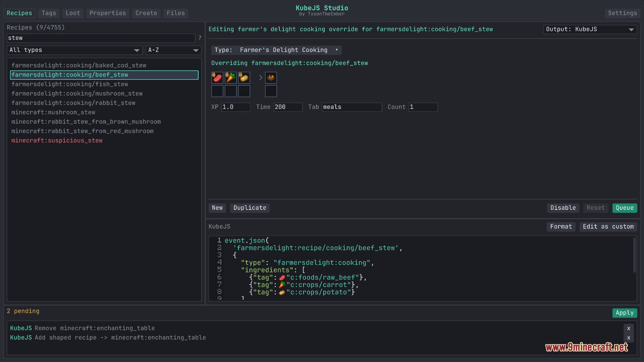Click code line with c:crops/potato tag
Viewport: 644px width, 362px height.
coord(302,292)
